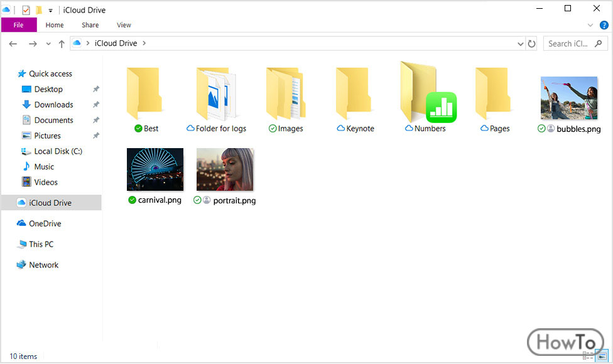This screenshot has width=613, height=364.
Task: Open the File menu tab
Action: [18, 25]
